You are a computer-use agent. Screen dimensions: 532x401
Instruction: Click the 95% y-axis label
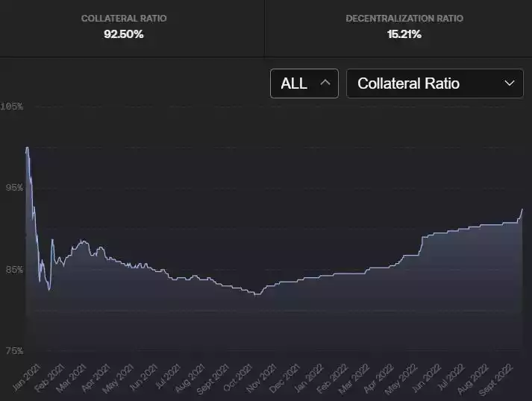[x=14, y=187]
